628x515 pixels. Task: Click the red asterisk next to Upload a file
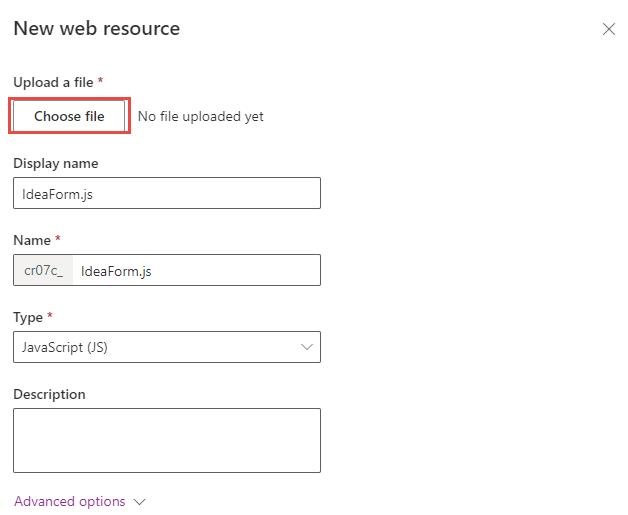pyautogui.click(x=101, y=80)
